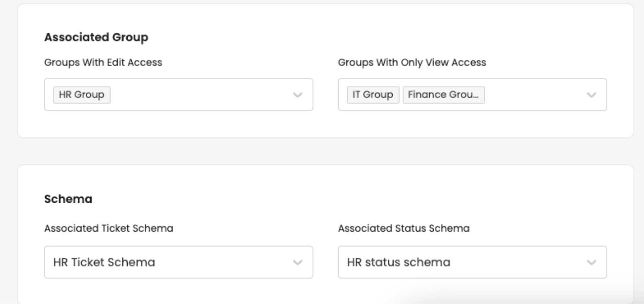Click the Associated Status Schema label

coord(403,228)
